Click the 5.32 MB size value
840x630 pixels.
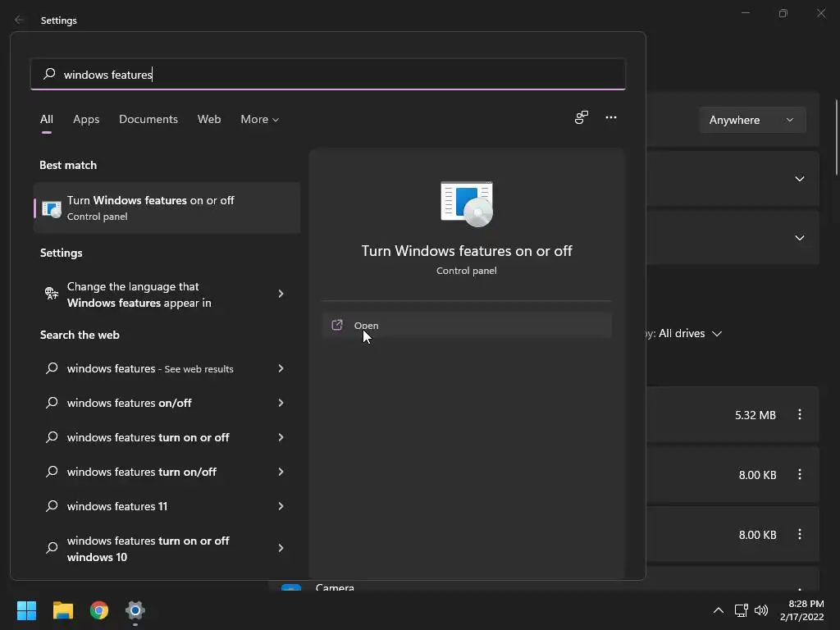[756, 415]
